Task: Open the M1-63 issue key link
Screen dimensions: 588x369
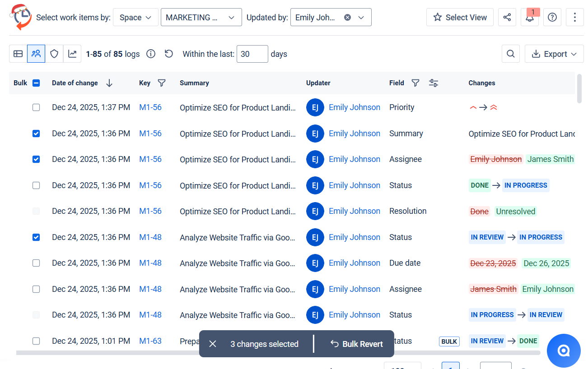Action: (150, 341)
